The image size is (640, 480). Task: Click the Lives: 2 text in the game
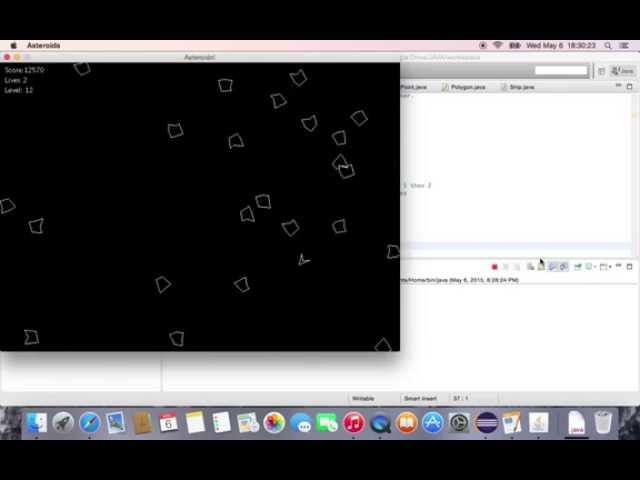click(x=16, y=80)
